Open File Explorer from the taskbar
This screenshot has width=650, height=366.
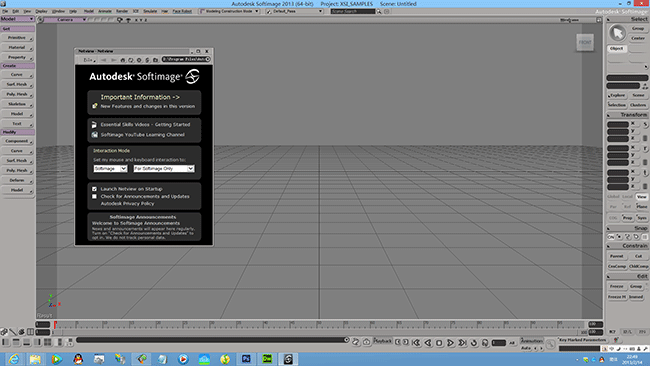[35, 359]
